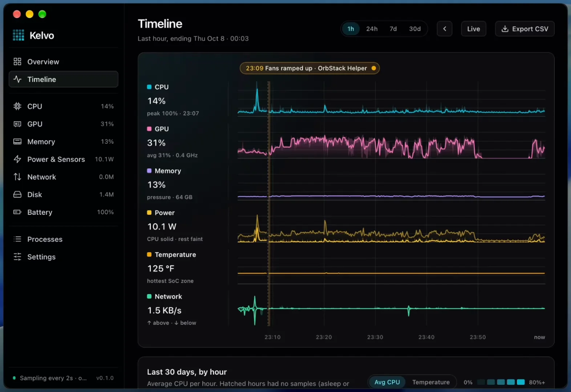Viewport: 571px width, 392px height.
Task: Click the GPU card icon in sidebar
Action: 17,124
